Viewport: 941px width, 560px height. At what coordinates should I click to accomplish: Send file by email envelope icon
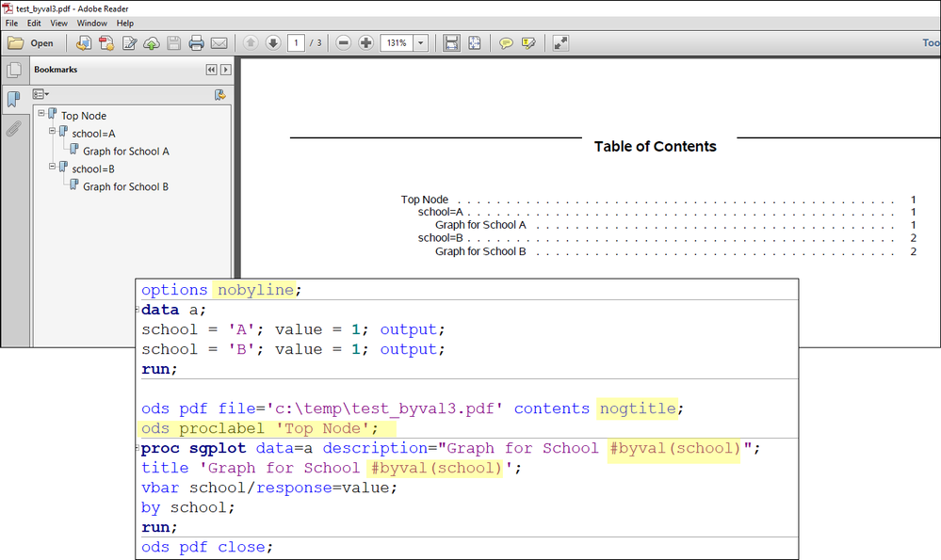(219, 43)
